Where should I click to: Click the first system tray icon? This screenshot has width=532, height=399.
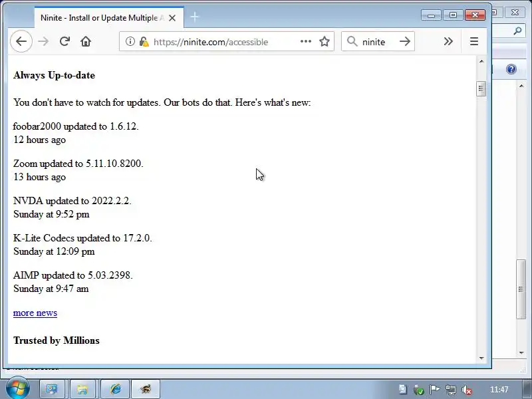[x=403, y=390]
